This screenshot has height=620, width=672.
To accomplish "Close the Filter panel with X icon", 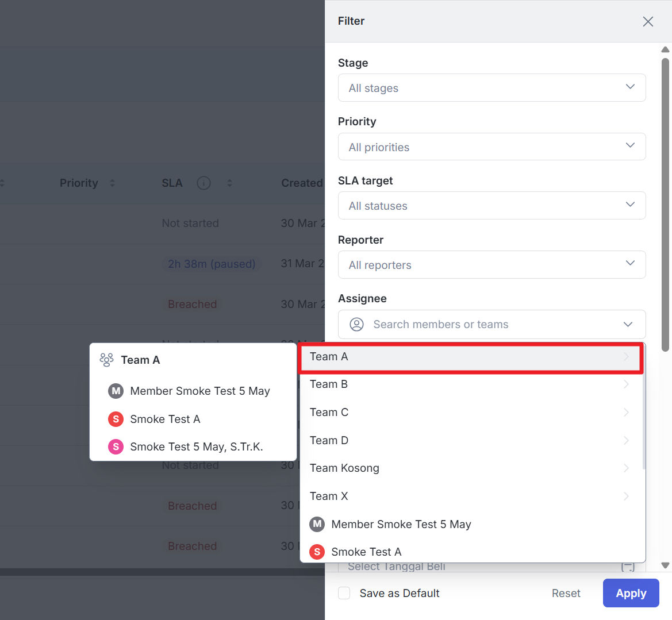I will (x=648, y=21).
